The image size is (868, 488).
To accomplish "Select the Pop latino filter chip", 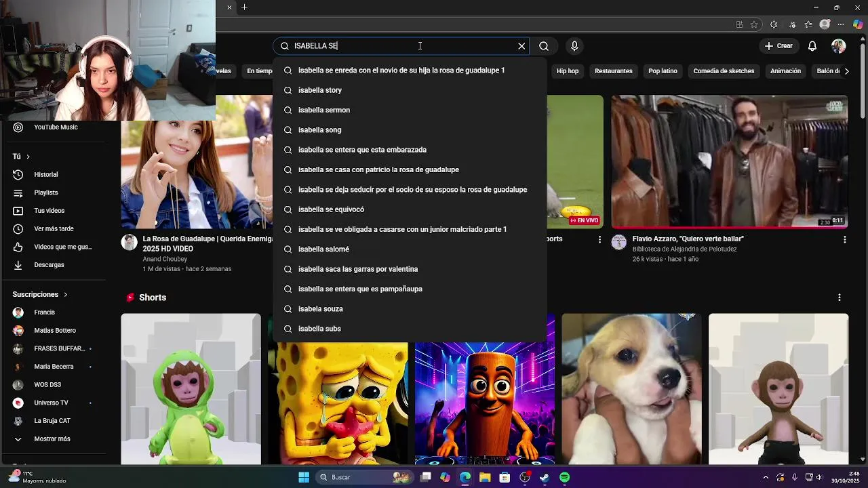I will [x=663, y=71].
